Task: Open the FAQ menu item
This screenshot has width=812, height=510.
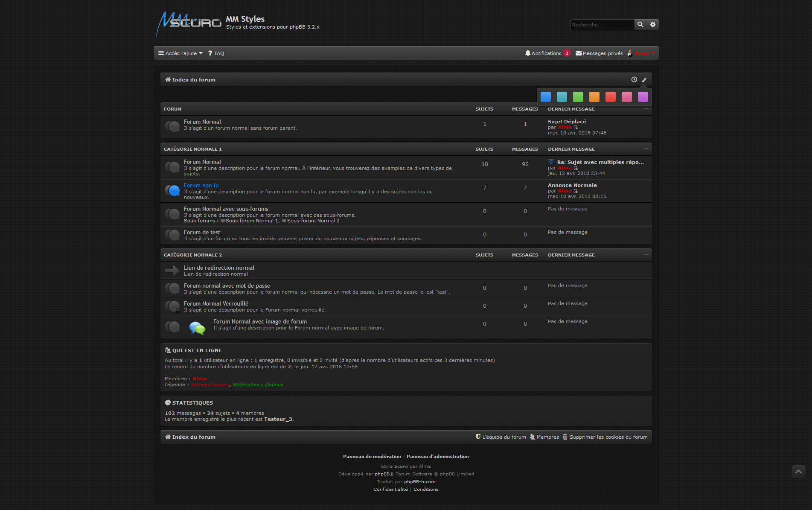Action: pyautogui.click(x=216, y=53)
